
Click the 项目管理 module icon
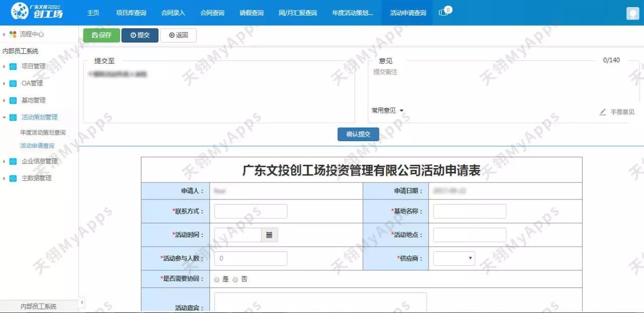13,66
